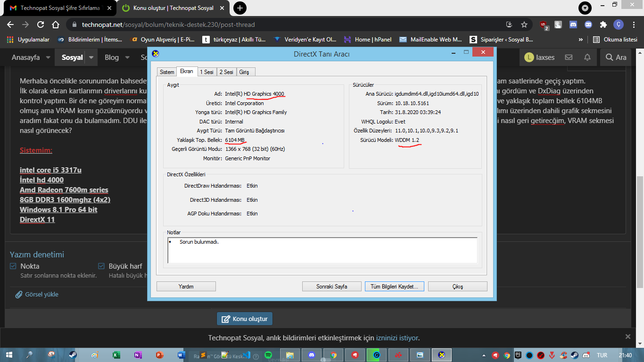The width and height of the screenshot is (644, 362).
Task: Open the forum inbox envelope icon
Action: 569,58
